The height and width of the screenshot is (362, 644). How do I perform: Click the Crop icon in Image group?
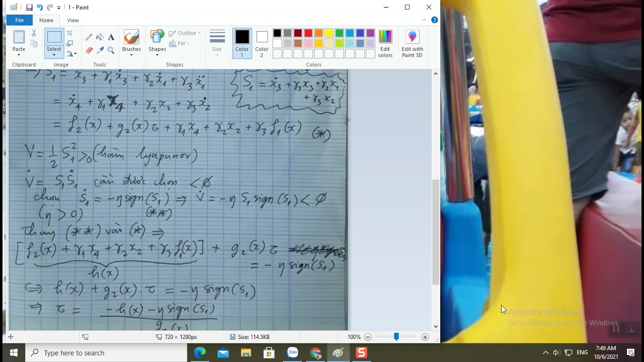(x=70, y=33)
